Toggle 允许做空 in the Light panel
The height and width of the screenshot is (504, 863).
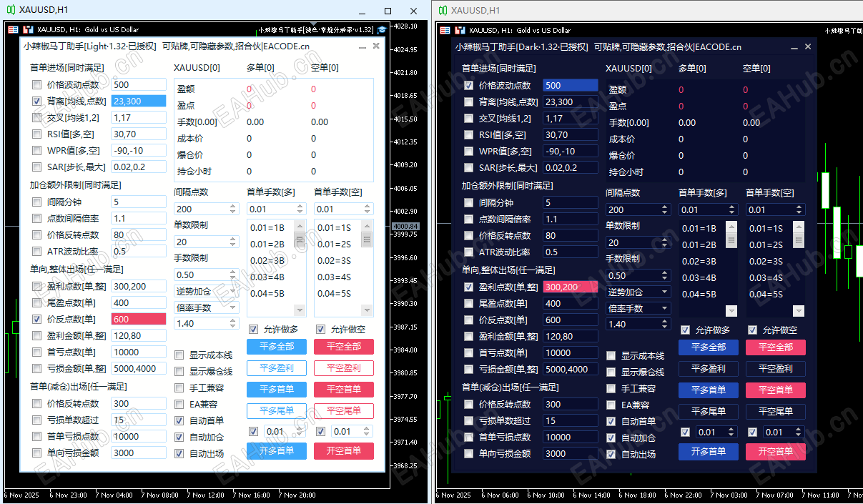pos(321,329)
